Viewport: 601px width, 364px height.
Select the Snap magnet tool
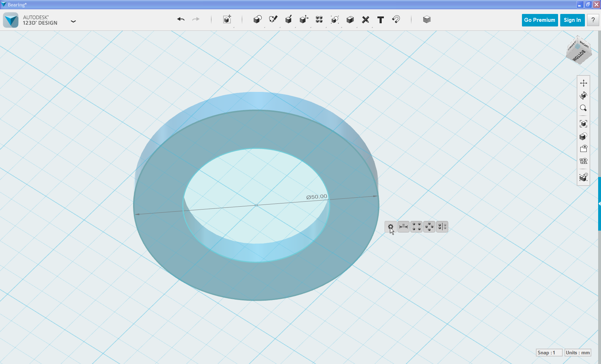click(396, 20)
